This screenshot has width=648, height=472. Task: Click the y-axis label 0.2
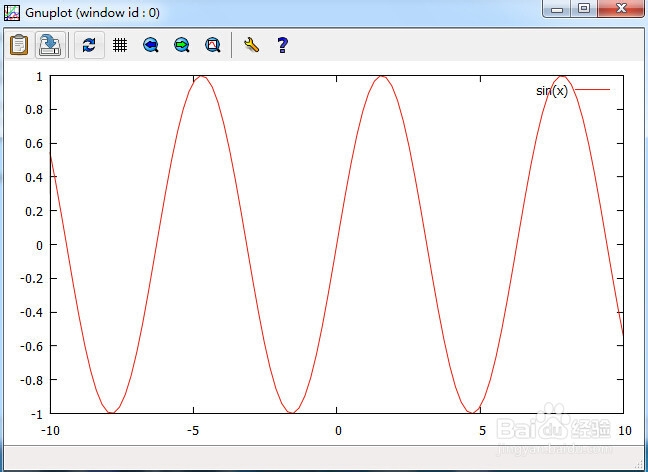pos(34,212)
